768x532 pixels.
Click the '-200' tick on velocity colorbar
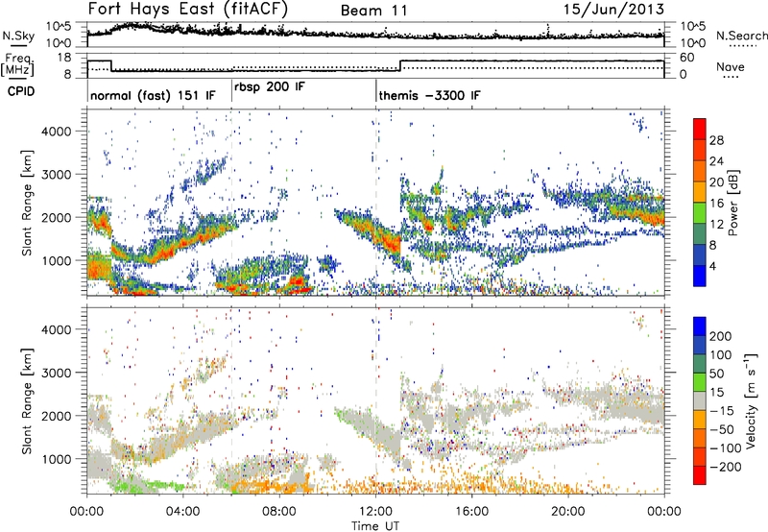coord(725,467)
